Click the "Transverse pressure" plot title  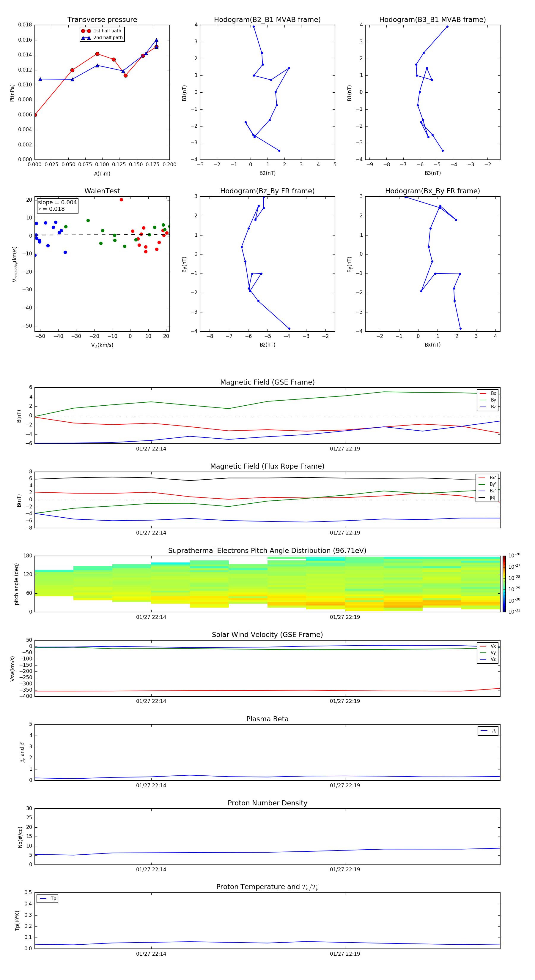(x=102, y=20)
